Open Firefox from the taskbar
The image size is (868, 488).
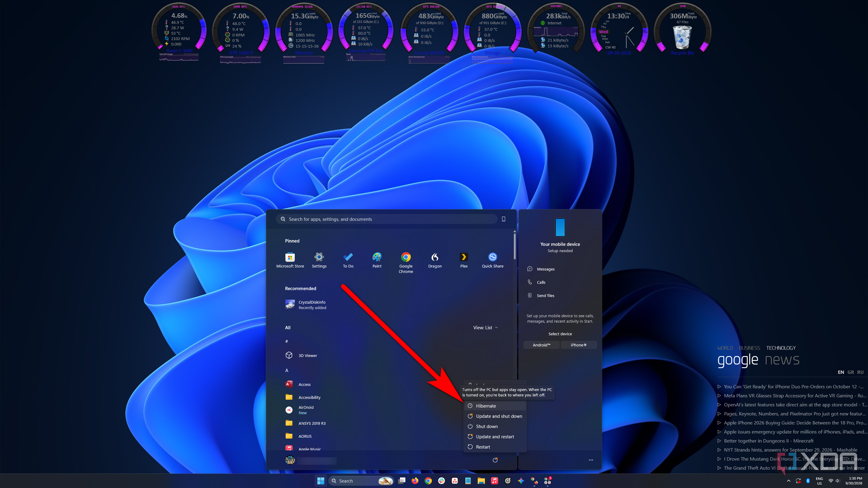[415, 480]
